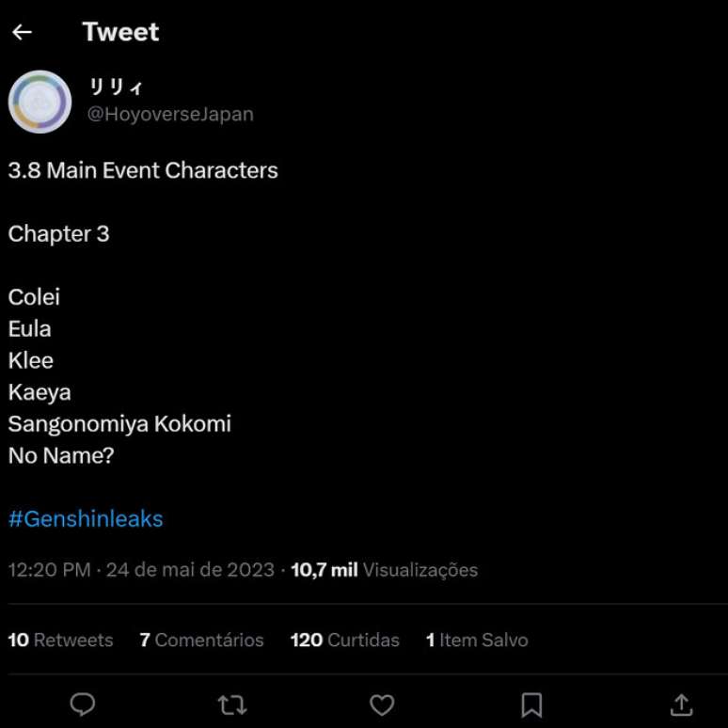Open the circular profile avatar
The image size is (728, 728).
tap(40, 101)
